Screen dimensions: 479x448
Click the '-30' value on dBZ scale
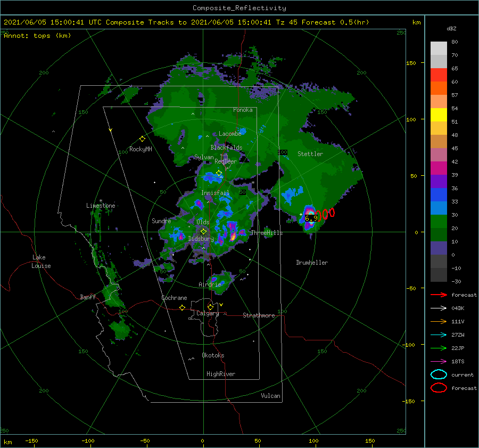(x=456, y=281)
